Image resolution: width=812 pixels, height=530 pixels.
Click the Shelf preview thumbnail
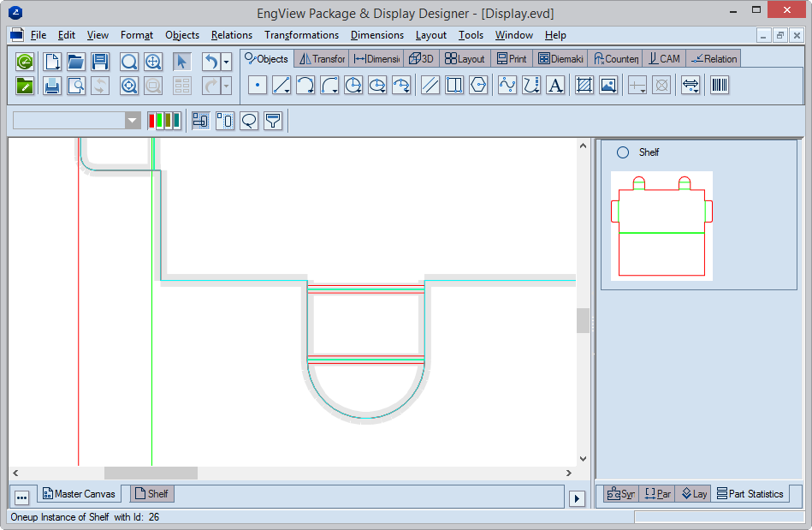[x=661, y=225]
